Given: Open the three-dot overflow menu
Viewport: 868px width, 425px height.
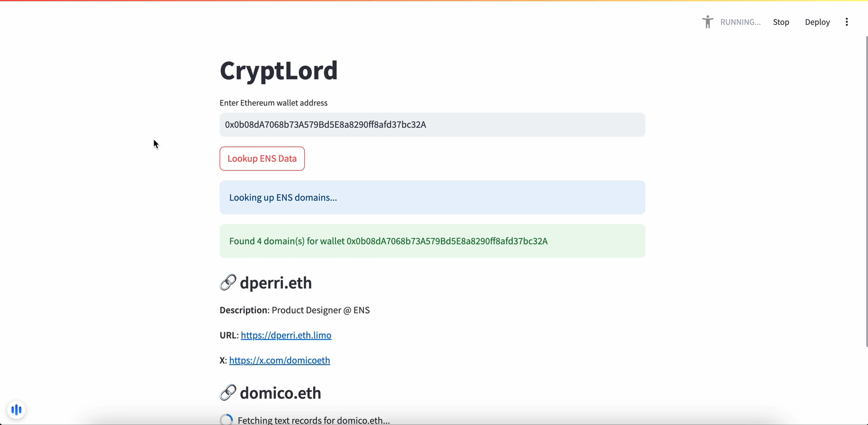Looking at the screenshot, I should click(x=846, y=22).
